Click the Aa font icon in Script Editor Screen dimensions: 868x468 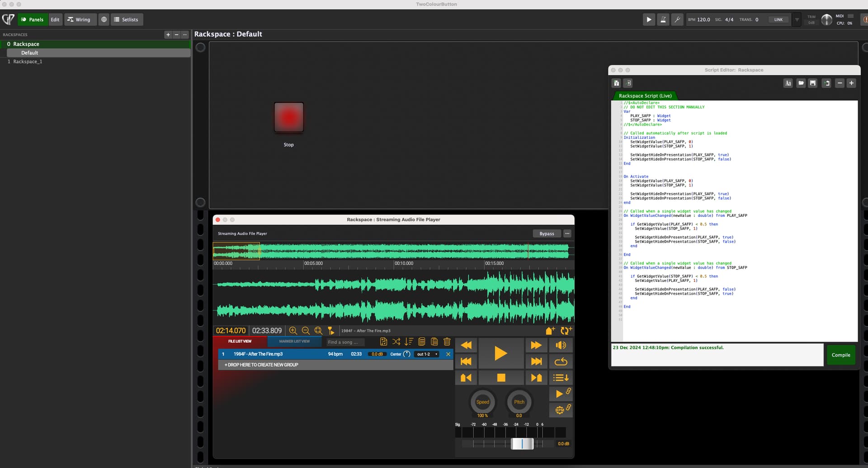coord(788,83)
